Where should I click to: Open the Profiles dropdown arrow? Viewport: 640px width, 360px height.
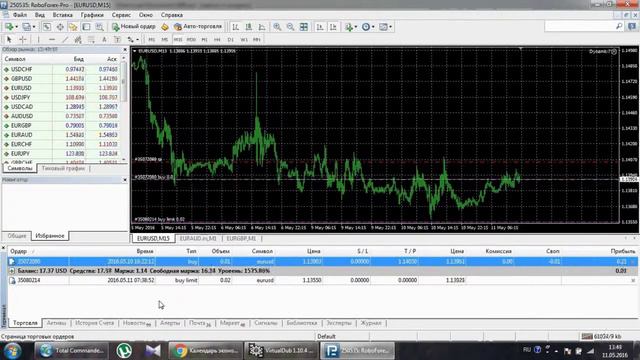pyautogui.click(x=34, y=27)
